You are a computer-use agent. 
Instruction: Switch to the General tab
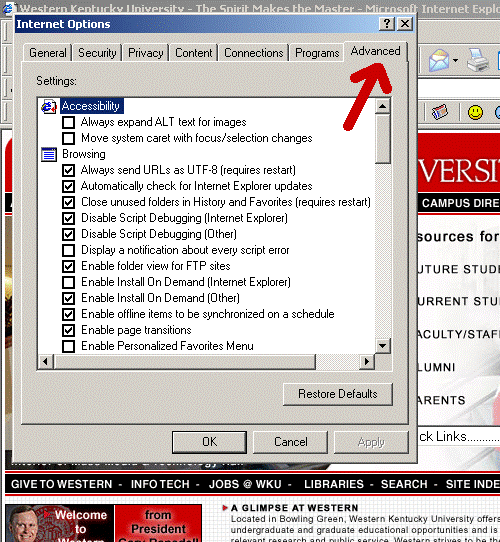[48, 53]
